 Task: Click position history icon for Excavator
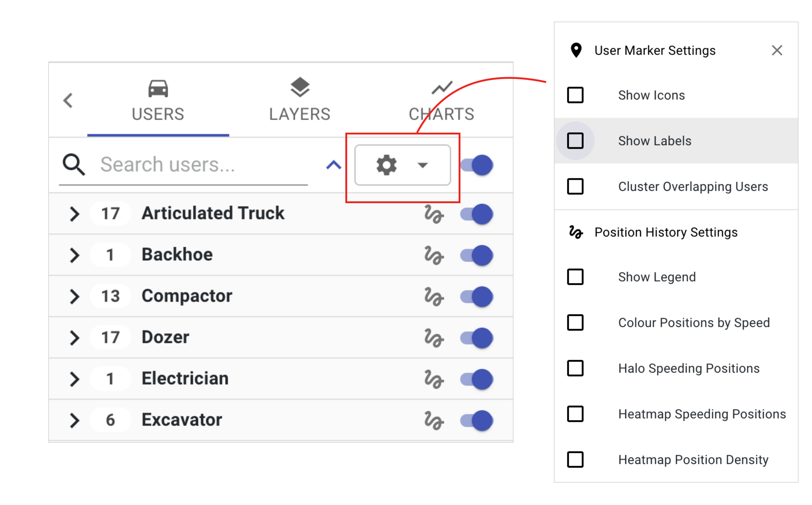[x=434, y=420]
